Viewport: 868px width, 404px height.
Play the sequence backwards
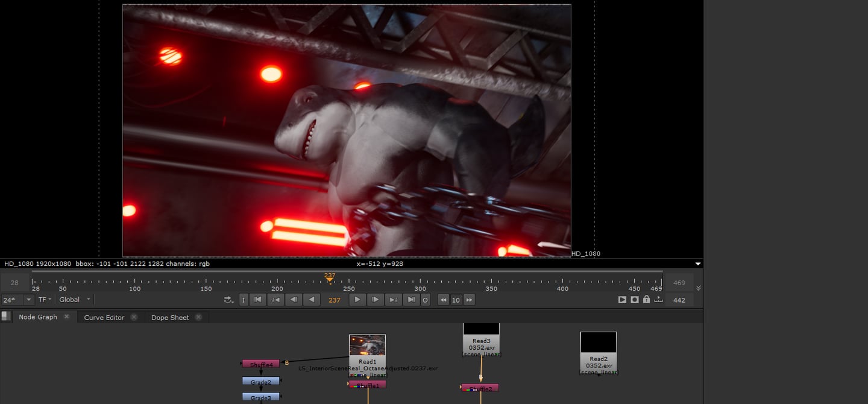click(312, 300)
